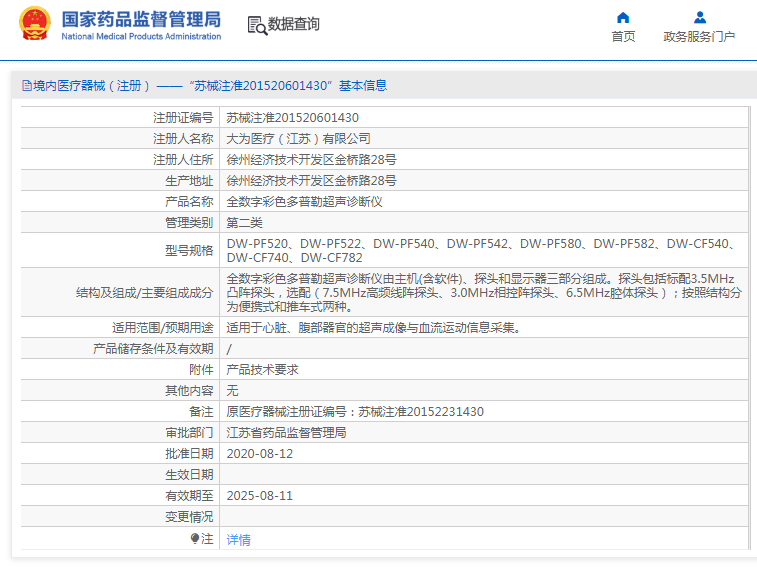Click the 生效日期 row label
Viewport: 757px width, 568px height.
(x=189, y=475)
